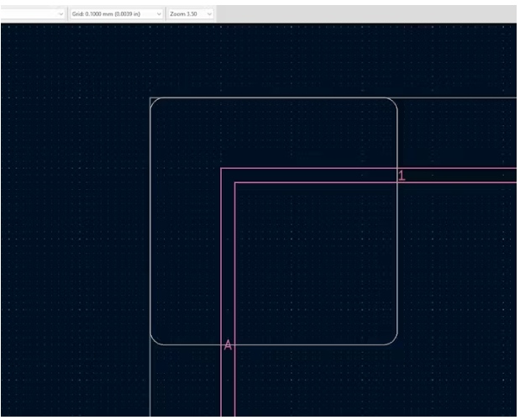The image size is (520, 420).
Task: Open the Zoom 3.50 dropdown
Action: (191, 14)
